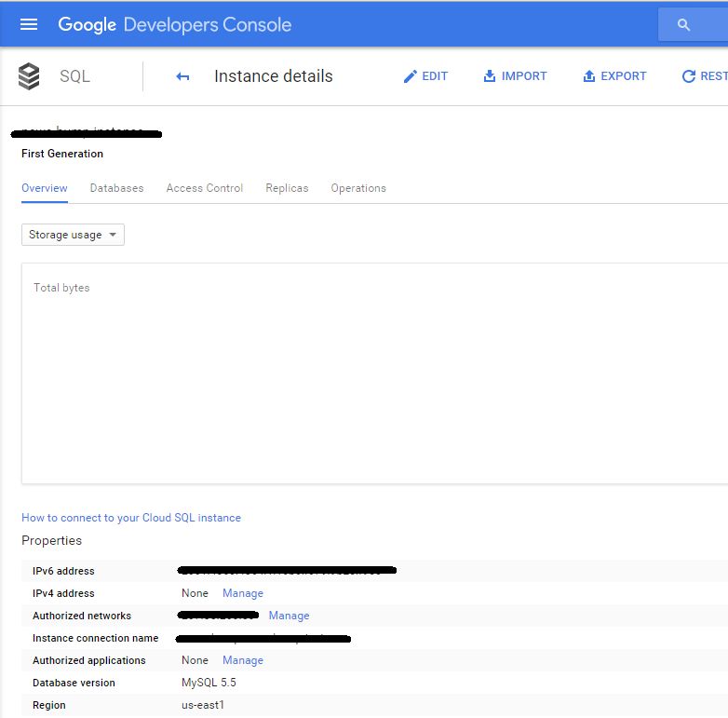
Task: Switch to the Overview tab
Action: click(45, 188)
